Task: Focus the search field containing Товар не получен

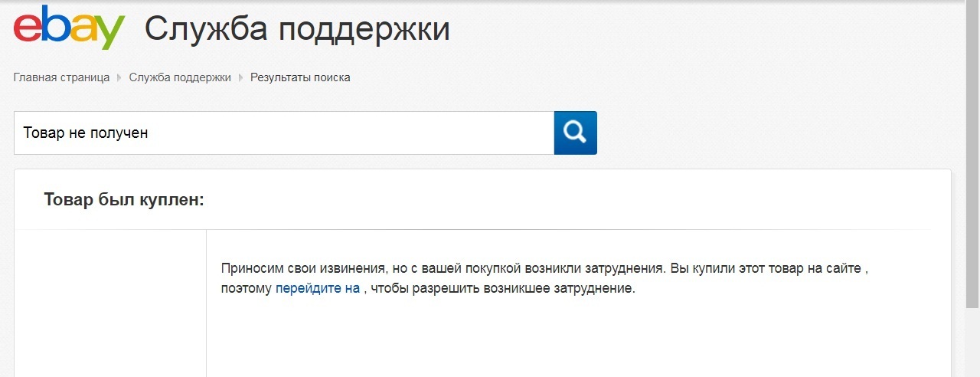Action: click(x=283, y=133)
